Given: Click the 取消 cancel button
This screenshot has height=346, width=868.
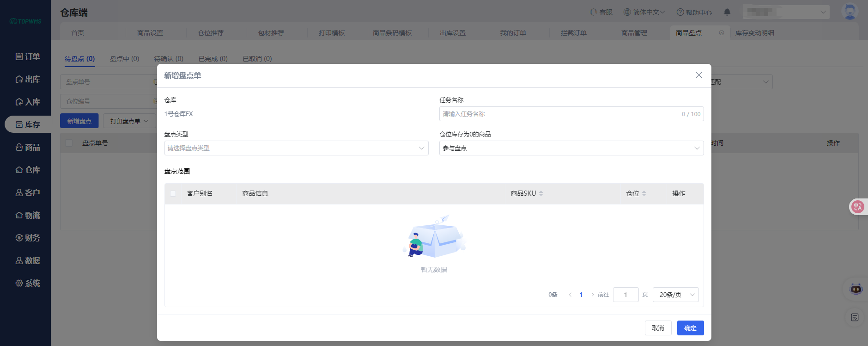Looking at the screenshot, I should [658, 328].
